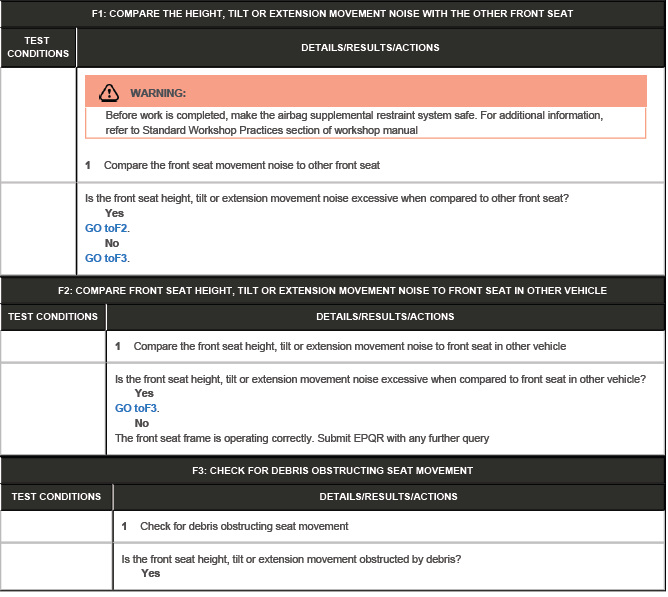The width and height of the screenshot is (668, 597).
Task: Select step 1 compare noise in other vehicle
Action: coord(349,346)
